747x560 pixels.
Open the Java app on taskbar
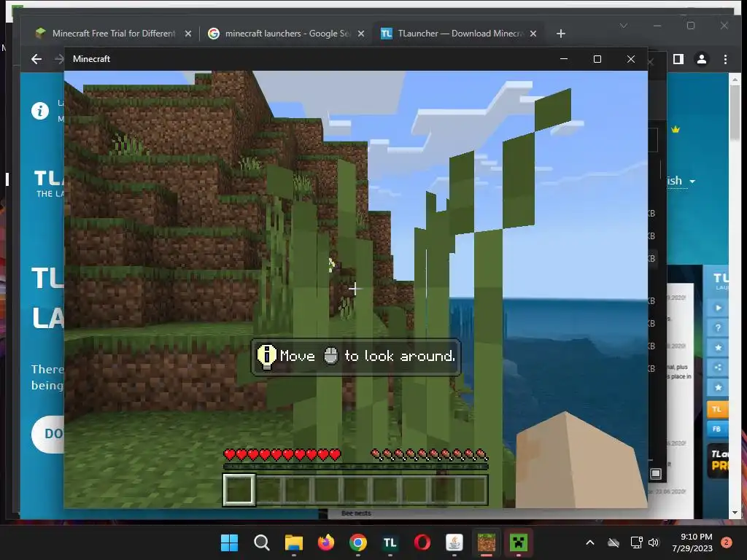(x=454, y=542)
